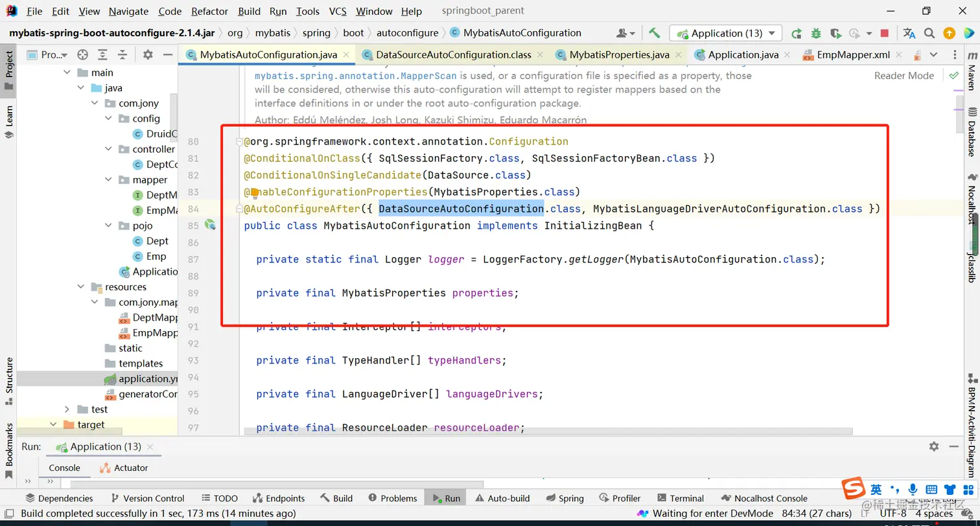This screenshot has height=526, width=980.
Task: Click the autoconfigure breadcrumb in navigation bar
Action: point(407,33)
